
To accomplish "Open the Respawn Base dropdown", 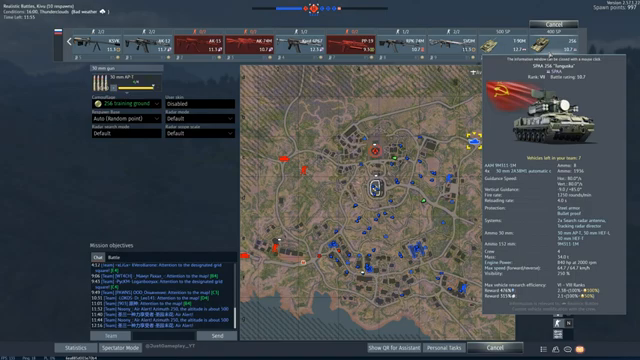I will tap(127, 118).
